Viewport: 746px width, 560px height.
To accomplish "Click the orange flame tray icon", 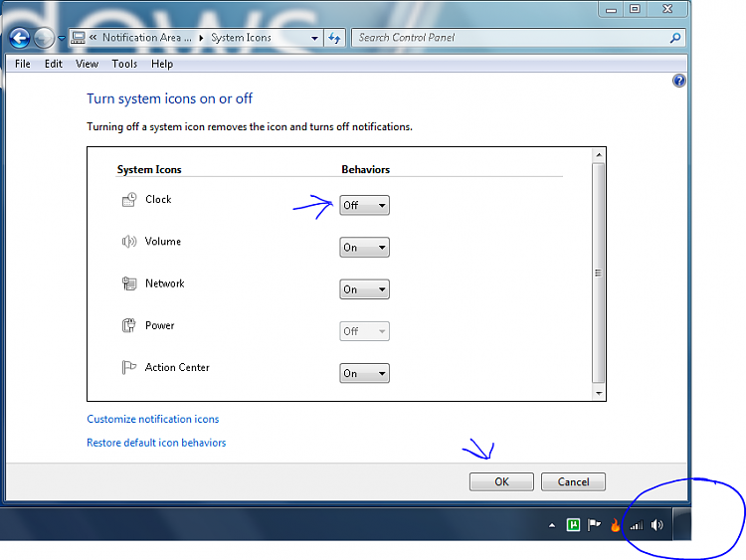I will pos(615,525).
